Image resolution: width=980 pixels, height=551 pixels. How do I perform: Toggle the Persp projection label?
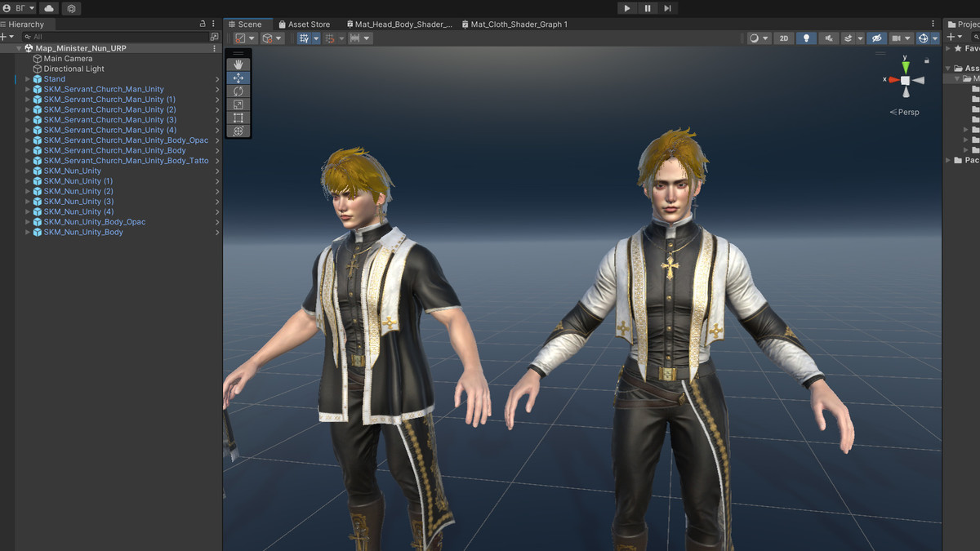[x=905, y=112]
